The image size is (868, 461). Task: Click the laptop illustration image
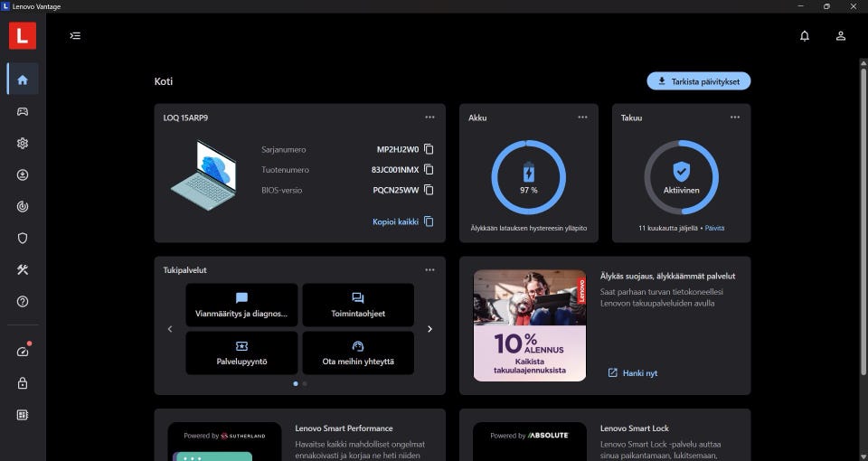coord(204,175)
